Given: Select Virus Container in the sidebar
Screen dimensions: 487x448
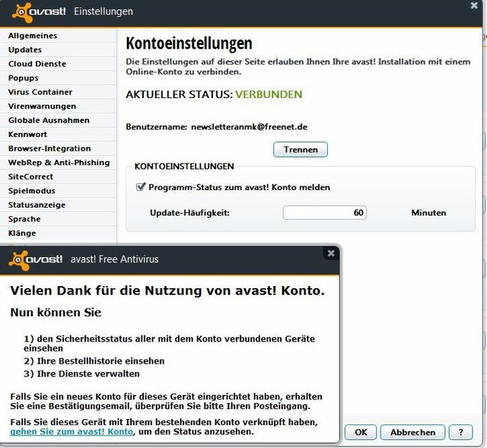Looking at the screenshot, I should pyautogui.click(x=58, y=92).
